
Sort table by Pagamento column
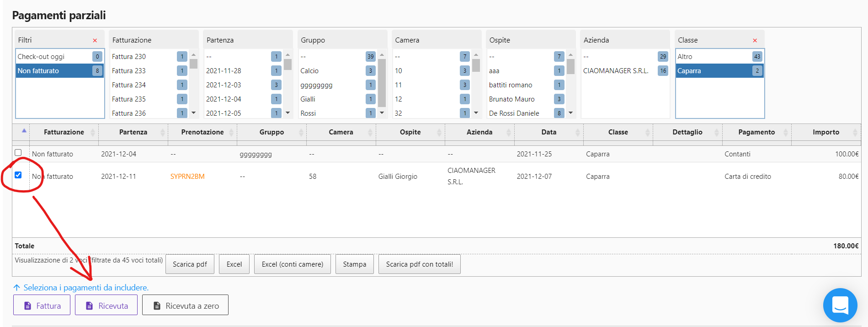(756, 132)
